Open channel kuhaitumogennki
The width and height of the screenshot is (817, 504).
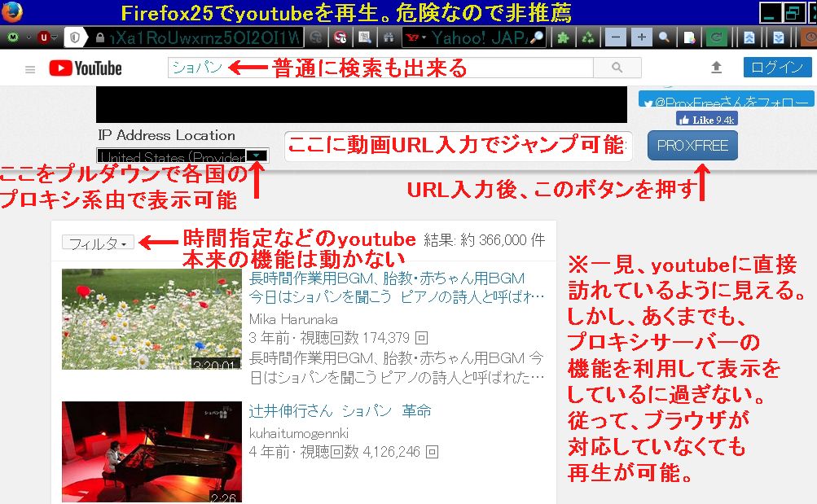(299, 433)
